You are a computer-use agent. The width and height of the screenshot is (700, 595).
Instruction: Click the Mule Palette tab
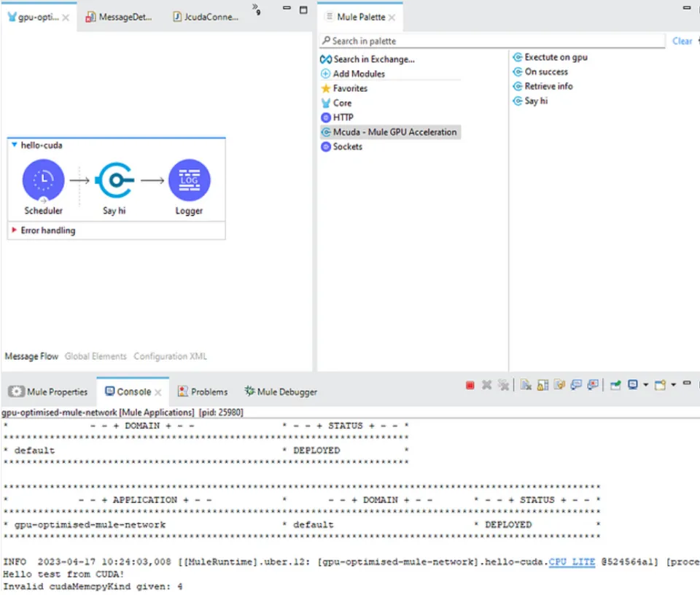tap(361, 17)
